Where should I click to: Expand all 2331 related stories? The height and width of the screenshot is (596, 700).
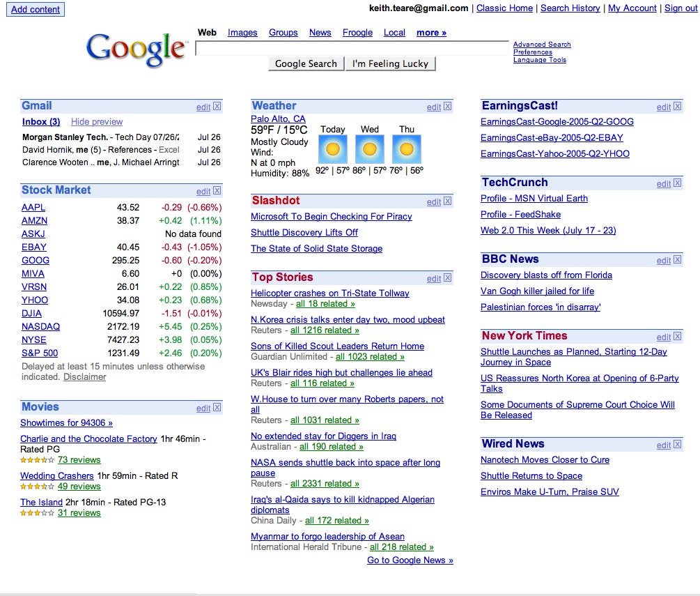click(x=325, y=483)
